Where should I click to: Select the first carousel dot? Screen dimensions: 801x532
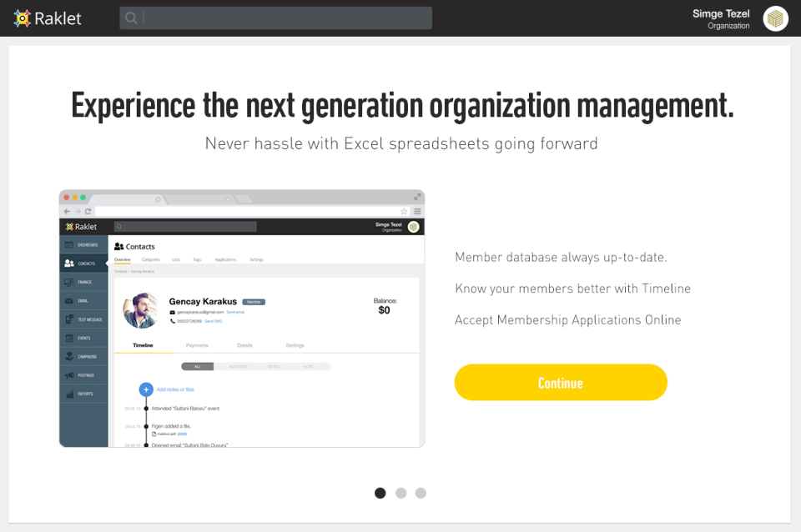click(x=380, y=493)
